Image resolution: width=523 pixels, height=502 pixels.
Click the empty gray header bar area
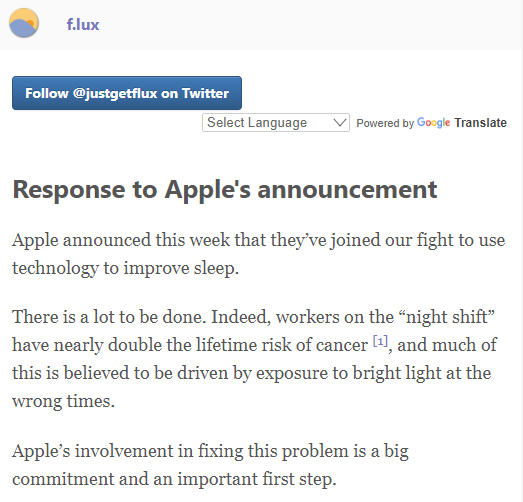(310, 25)
